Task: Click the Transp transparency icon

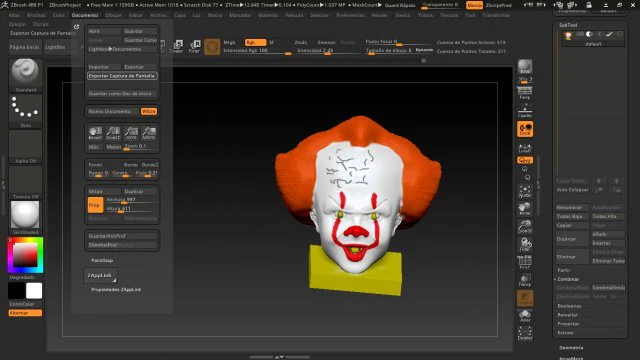Action: pyautogui.click(x=525, y=280)
